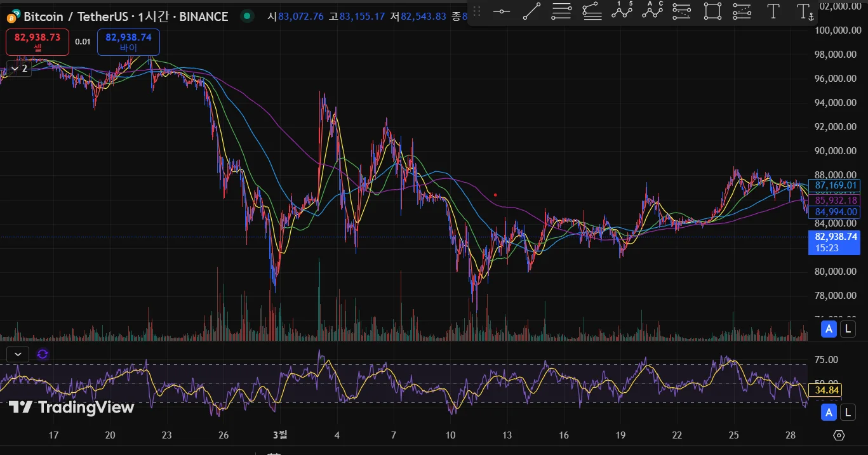Toggle auto scale (A) on main price chart
The width and height of the screenshot is (868, 455).
(828, 329)
